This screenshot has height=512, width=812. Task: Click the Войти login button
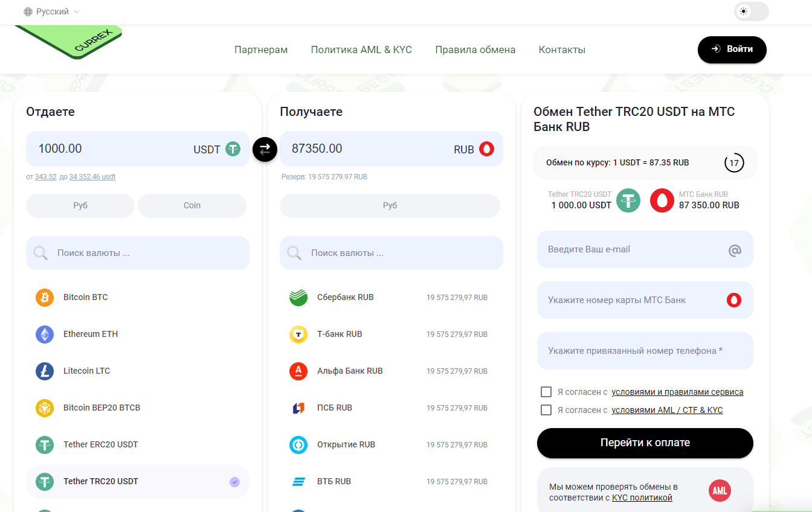732,50
